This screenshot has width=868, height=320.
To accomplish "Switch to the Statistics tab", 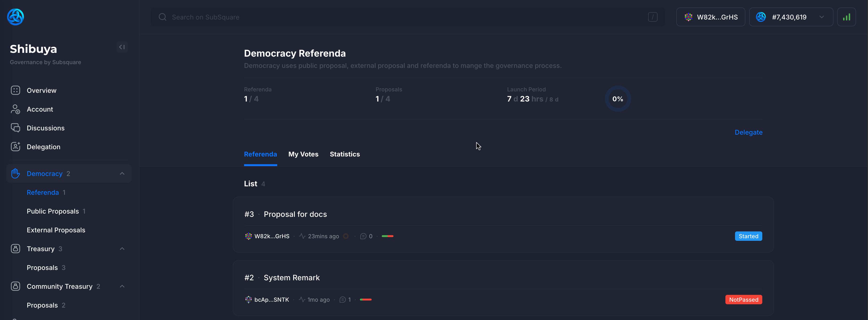I will click(344, 154).
